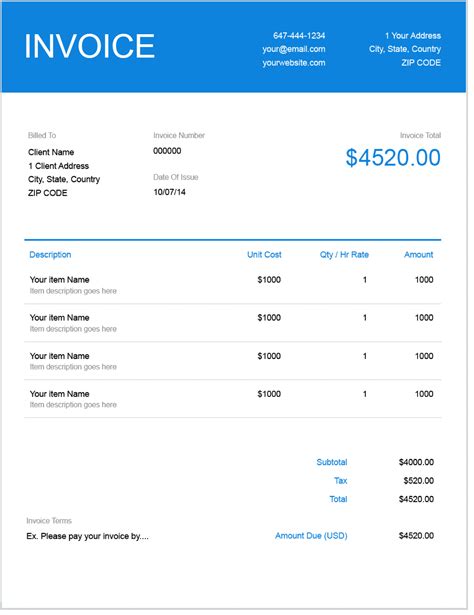The image size is (474, 615).
Task: Click the date of issue 10/07/14
Action: coord(169,192)
